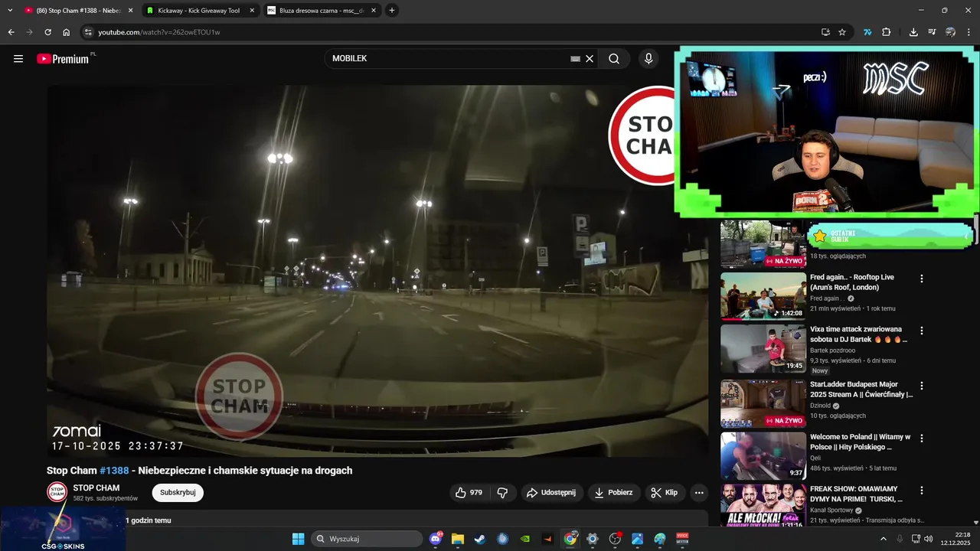Clear the MOBILEK search text

pyautogui.click(x=590, y=59)
